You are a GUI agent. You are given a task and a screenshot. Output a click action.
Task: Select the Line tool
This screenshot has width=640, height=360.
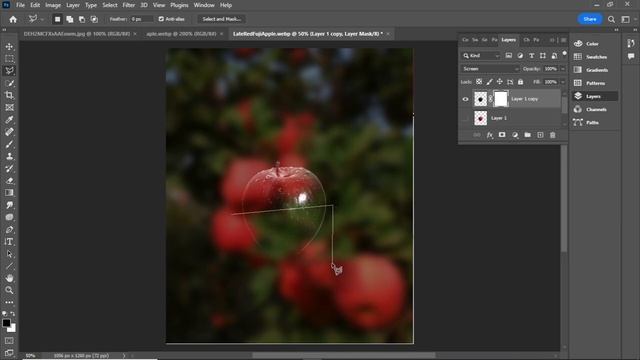(9, 266)
